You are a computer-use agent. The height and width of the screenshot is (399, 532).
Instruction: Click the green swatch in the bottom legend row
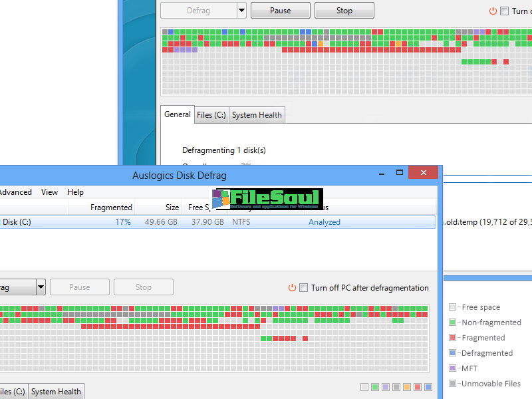[x=375, y=387]
